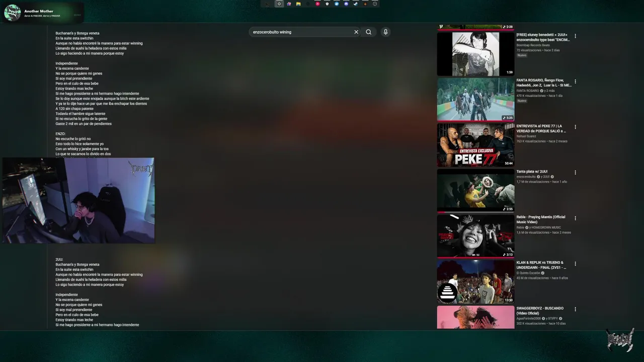Open options menu for FANTA ROSARIO video
This screenshot has width=644, height=362.
(x=575, y=81)
